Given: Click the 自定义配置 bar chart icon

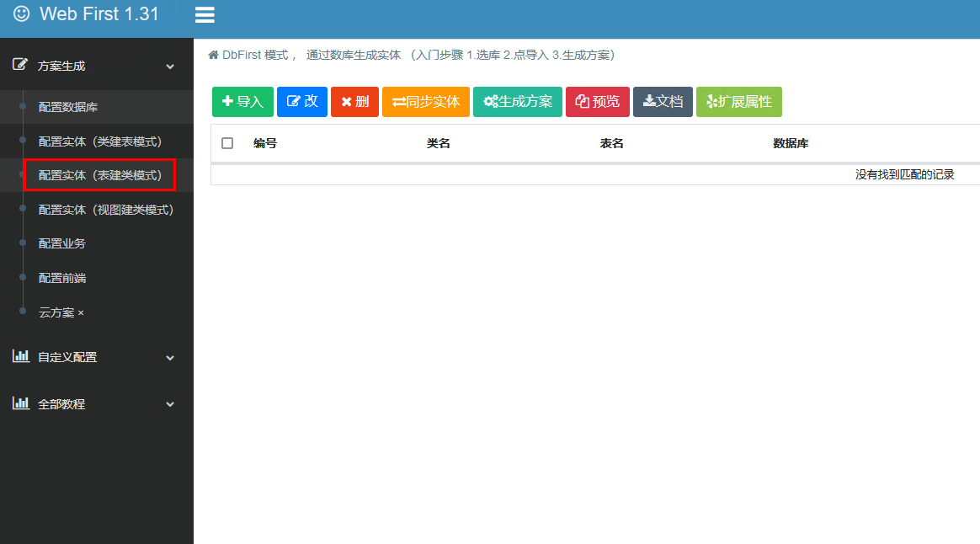Looking at the screenshot, I should pos(20,356).
